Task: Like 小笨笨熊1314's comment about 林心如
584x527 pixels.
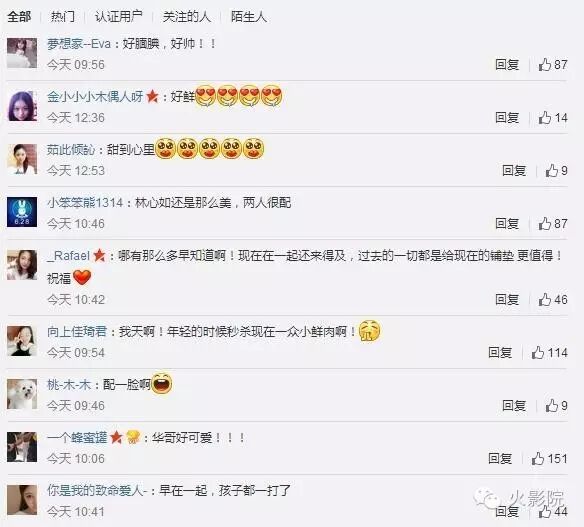Action: click(545, 223)
